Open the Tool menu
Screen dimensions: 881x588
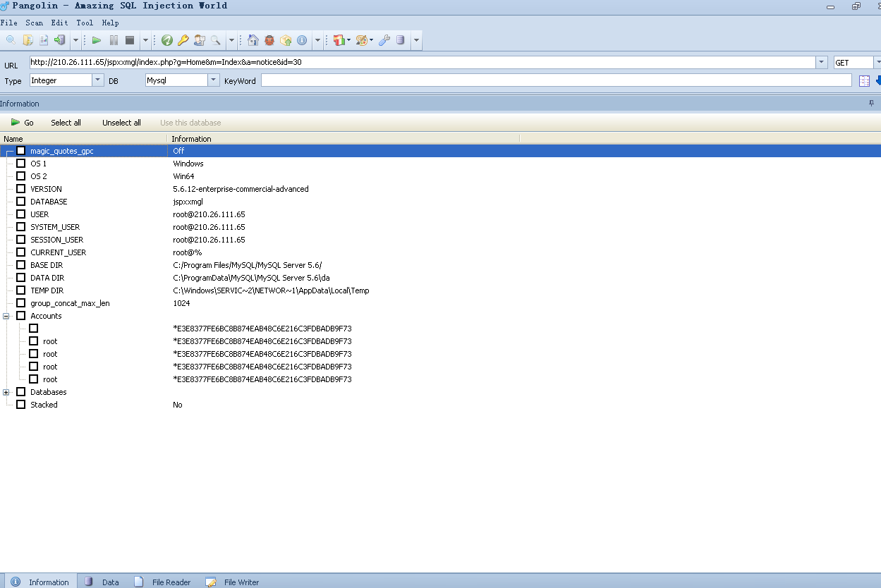coord(85,23)
